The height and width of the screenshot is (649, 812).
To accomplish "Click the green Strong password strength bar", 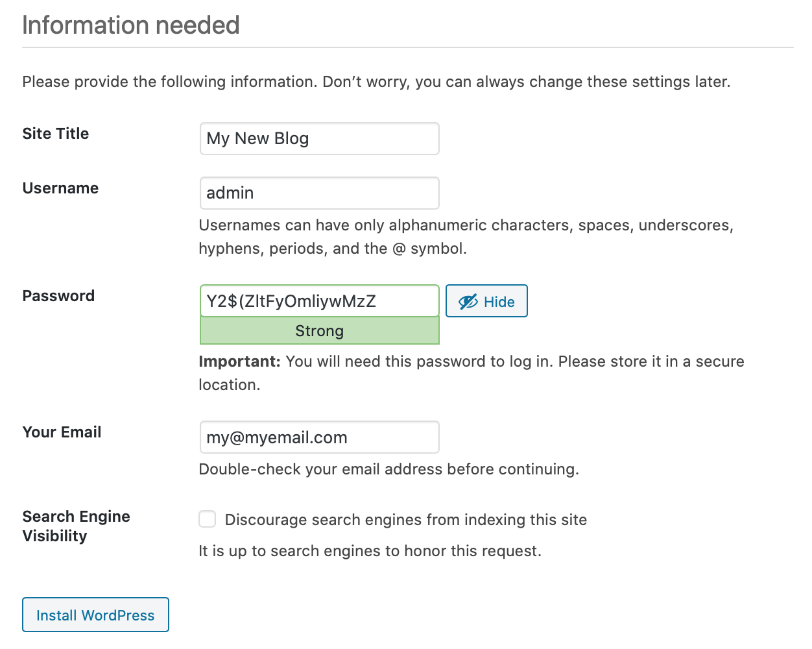I will click(x=319, y=331).
